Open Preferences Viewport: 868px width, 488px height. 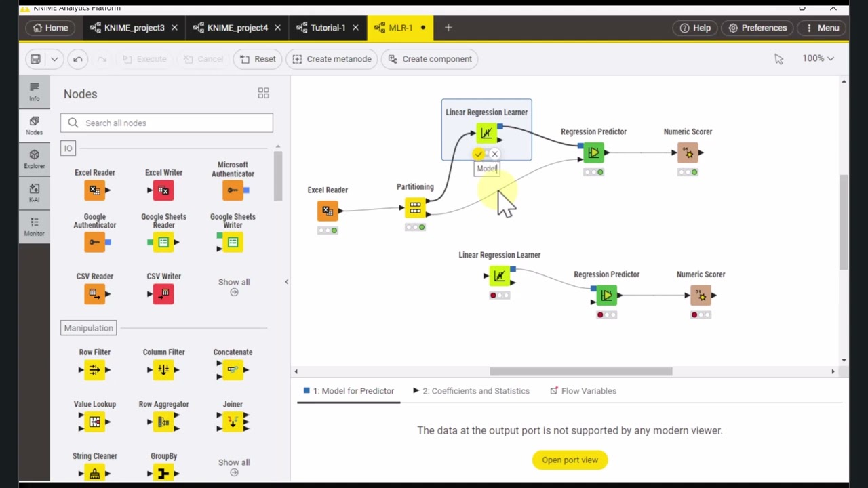point(757,28)
